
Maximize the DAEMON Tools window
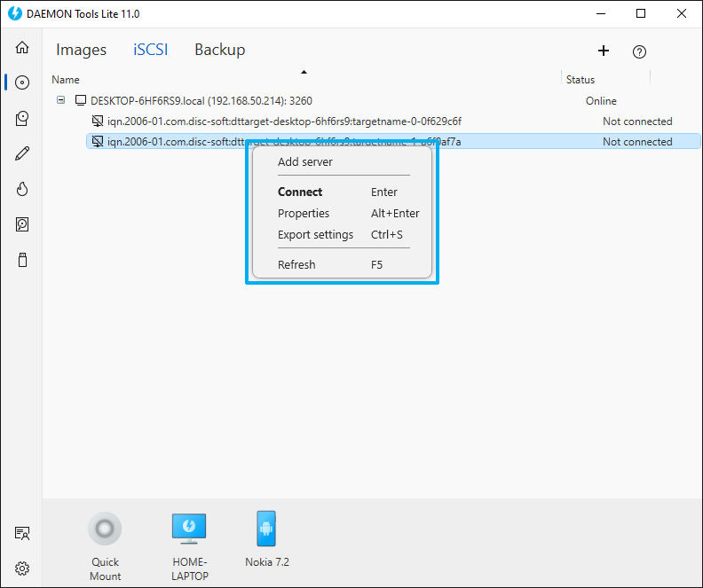pos(641,13)
